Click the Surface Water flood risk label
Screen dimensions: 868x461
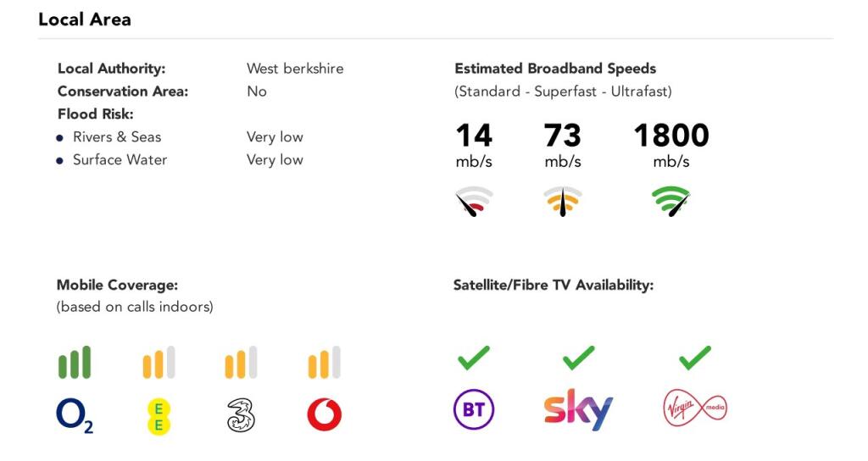click(x=120, y=159)
